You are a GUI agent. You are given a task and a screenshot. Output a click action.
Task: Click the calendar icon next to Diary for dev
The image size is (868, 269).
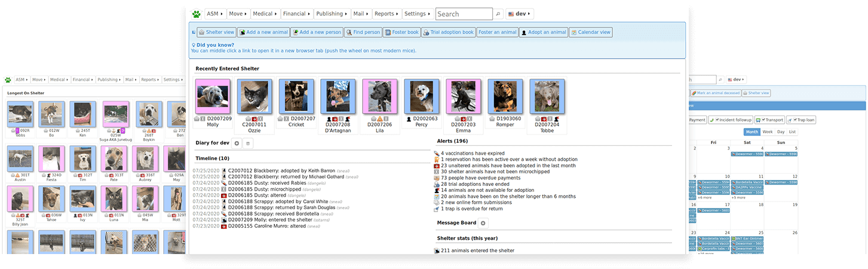[249, 143]
